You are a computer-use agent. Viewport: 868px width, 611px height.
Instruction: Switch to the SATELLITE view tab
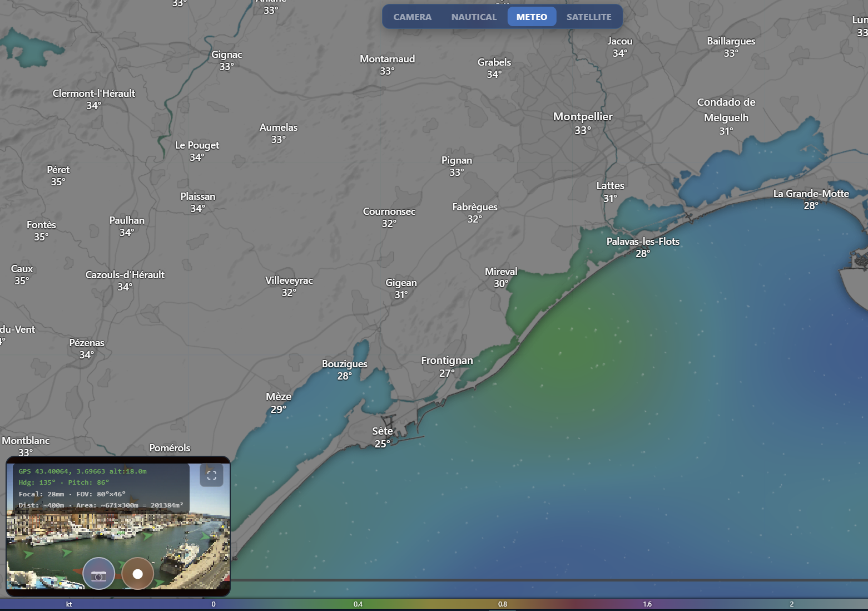pos(589,17)
